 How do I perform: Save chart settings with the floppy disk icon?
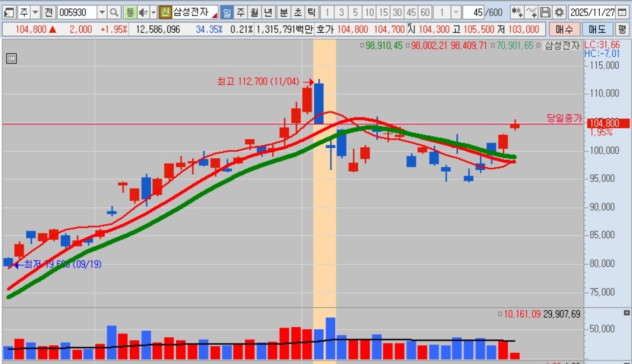tap(545, 12)
